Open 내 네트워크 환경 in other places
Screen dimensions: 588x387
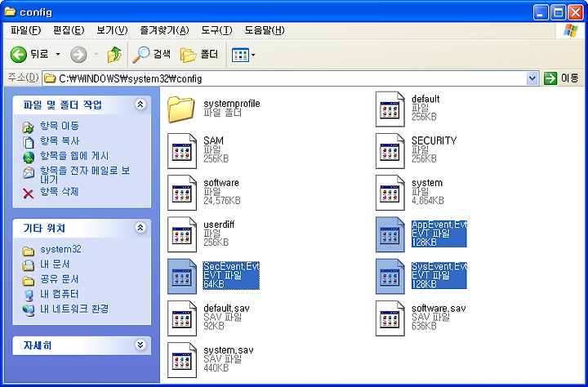(x=74, y=309)
